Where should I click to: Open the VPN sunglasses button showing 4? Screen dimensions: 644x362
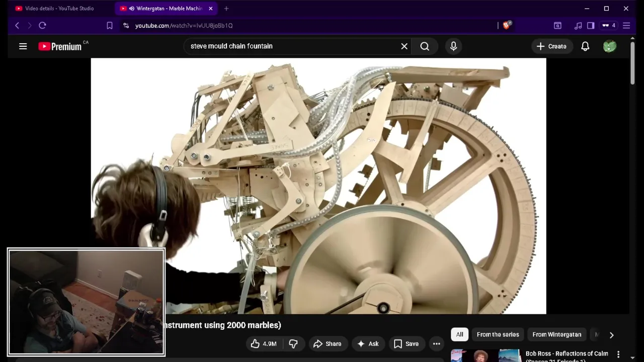(x=609, y=25)
